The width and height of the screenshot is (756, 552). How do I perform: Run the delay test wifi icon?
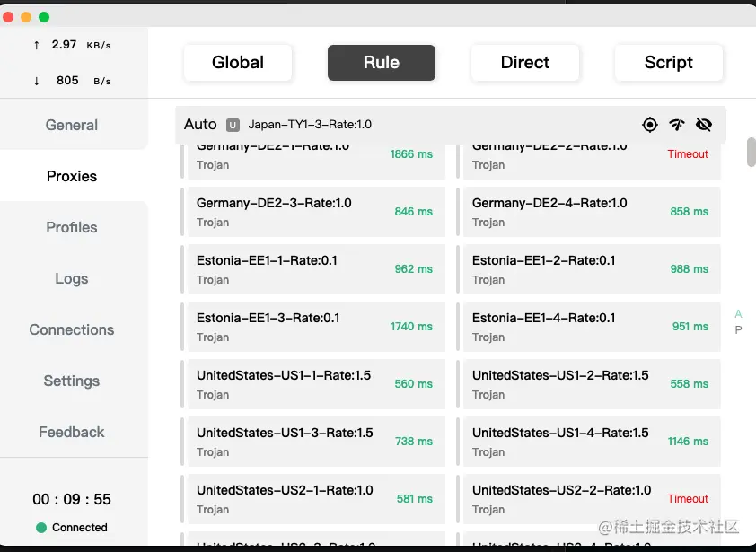pyautogui.click(x=677, y=125)
